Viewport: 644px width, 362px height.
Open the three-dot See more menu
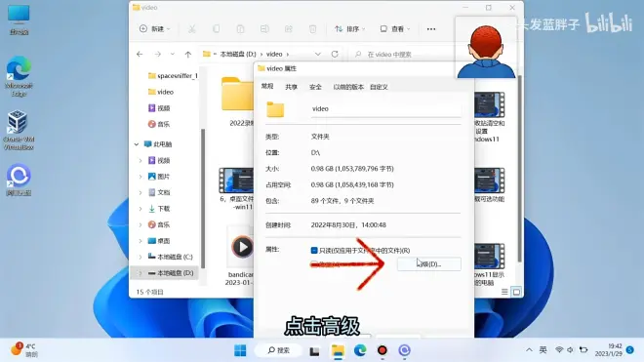pyautogui.click(x=431, y=29)
